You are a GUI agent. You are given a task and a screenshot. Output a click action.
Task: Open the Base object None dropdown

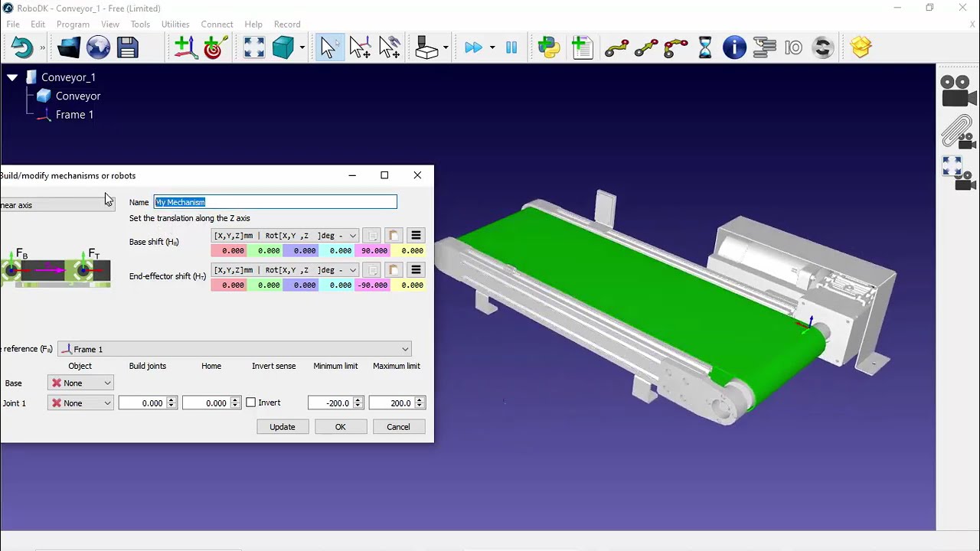pos(80,383)
